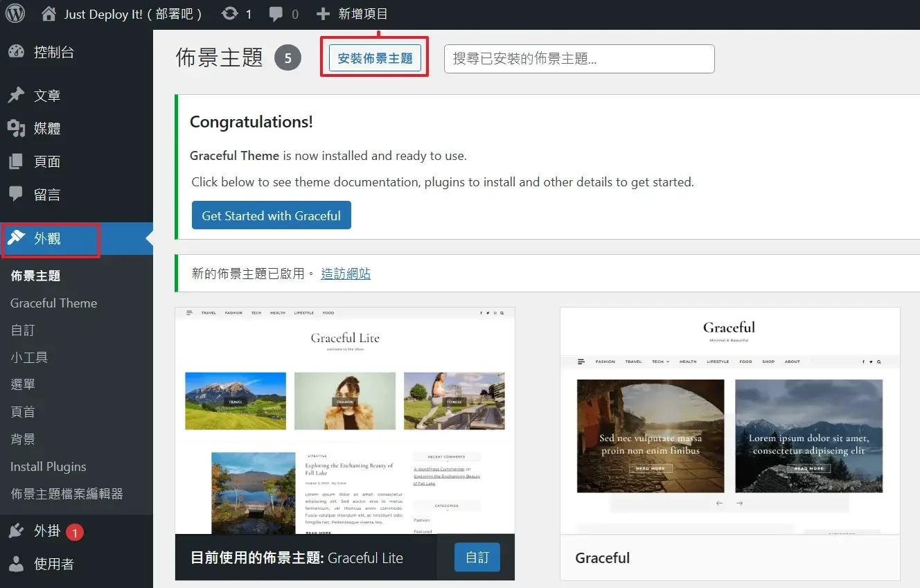Click the dashboard gauge icon
This screenshot has width=920, height=588.
coord(16,52)
